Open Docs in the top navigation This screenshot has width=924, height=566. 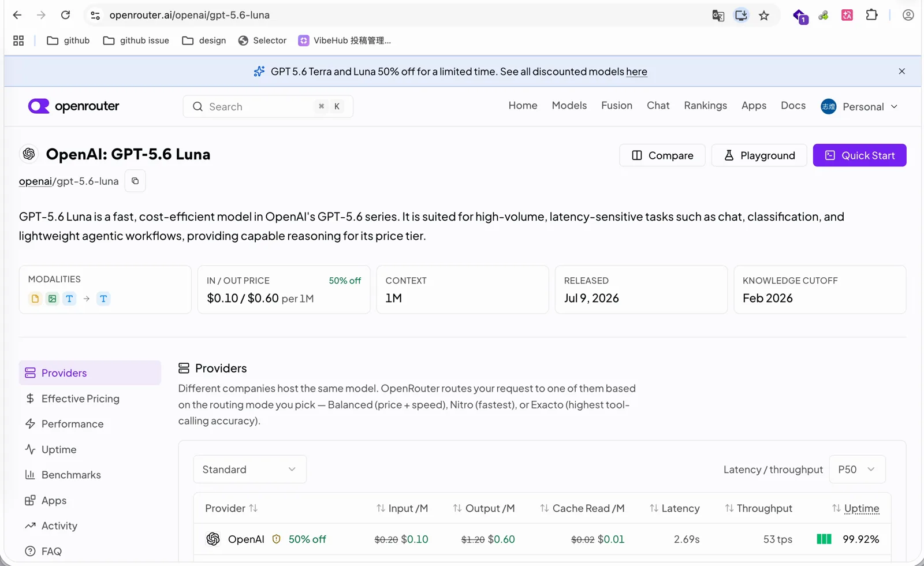click(793, 106)
